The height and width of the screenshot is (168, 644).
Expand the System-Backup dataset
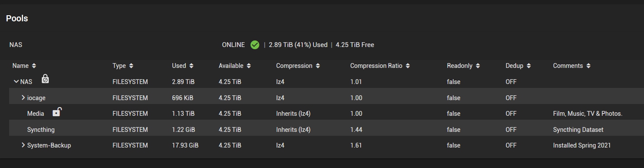(23, 145)
